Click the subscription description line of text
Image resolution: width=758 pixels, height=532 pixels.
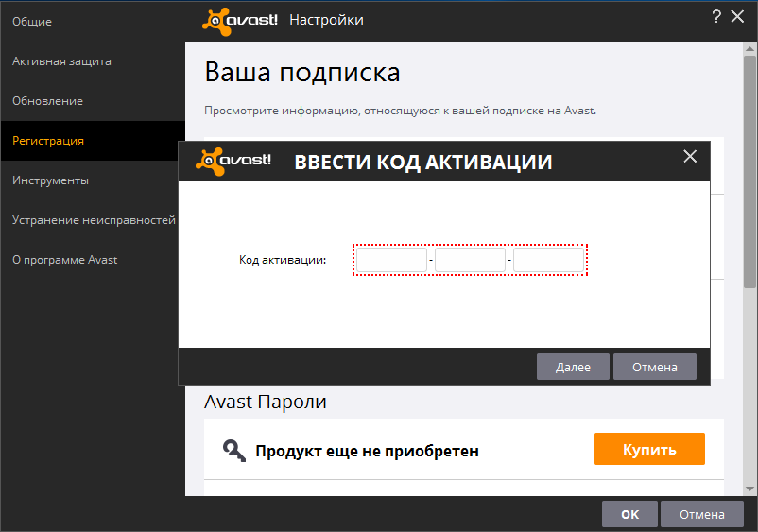click(401, 111)
